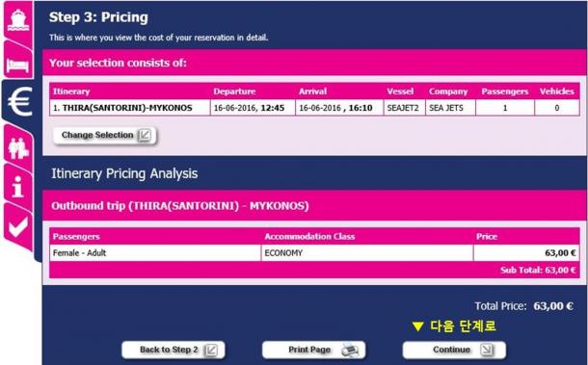Open the ferry ship step tab
This screenshot has height=365, width=588.
[x=18, y=20]
